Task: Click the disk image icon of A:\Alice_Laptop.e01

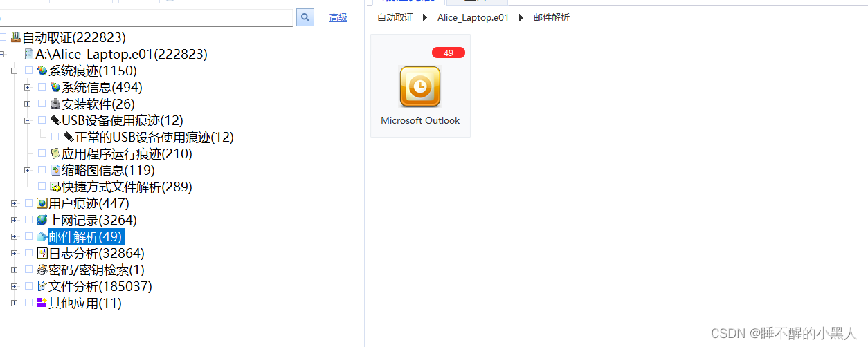Action: [29, 54]
